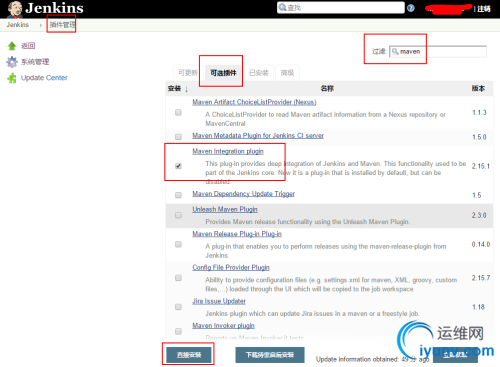The width and height of the screenshot is (500, 367).
Task: Check the Config File Provider Plugin checkbox
Action: click(178, 278)
